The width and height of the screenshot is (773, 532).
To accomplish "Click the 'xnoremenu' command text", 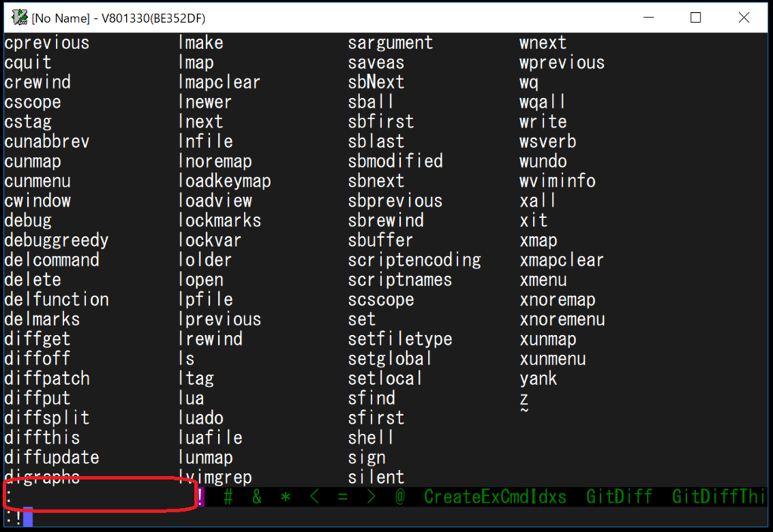I will [562, 318].
